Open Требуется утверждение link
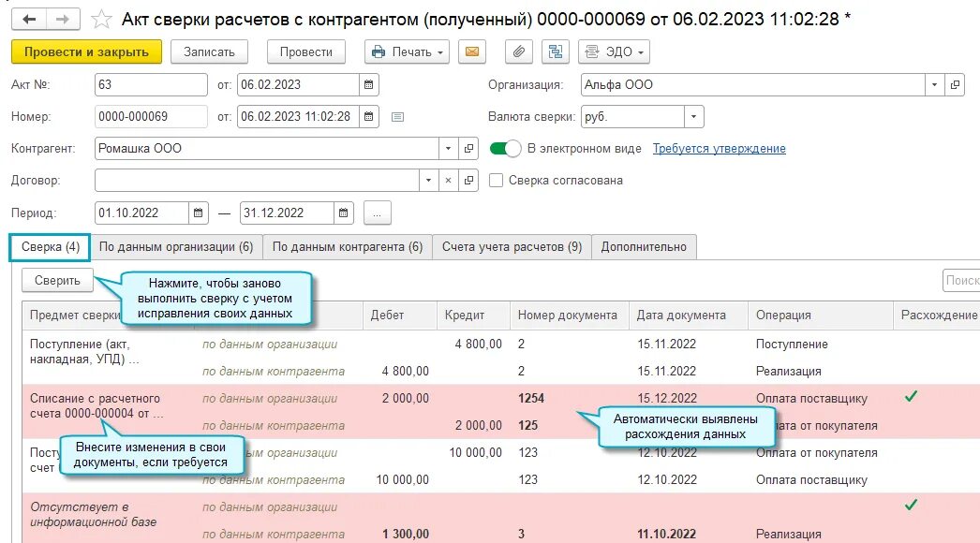The image size is (980, 543). (x=720, y=149)
